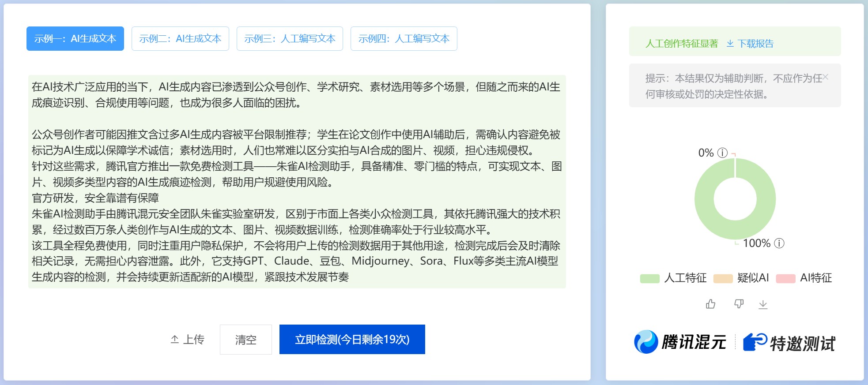Click the 人工创作特征显著 result text

coord(682,43)
